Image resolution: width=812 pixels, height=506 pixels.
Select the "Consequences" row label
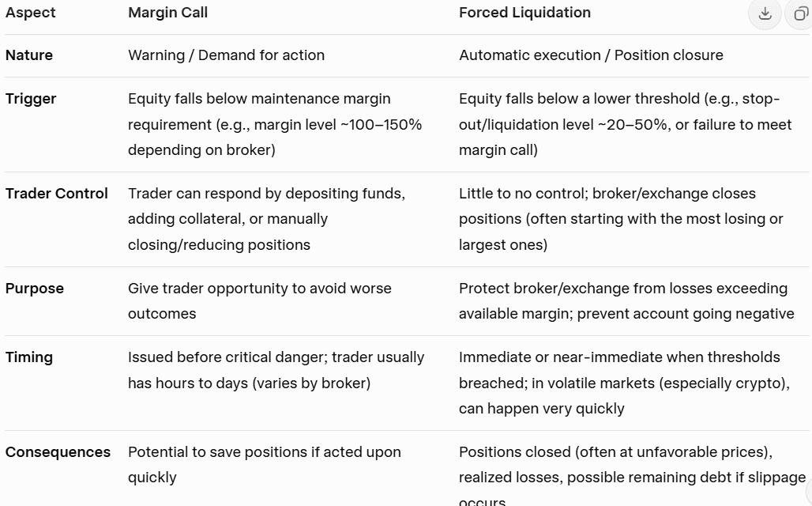(58, 452)
